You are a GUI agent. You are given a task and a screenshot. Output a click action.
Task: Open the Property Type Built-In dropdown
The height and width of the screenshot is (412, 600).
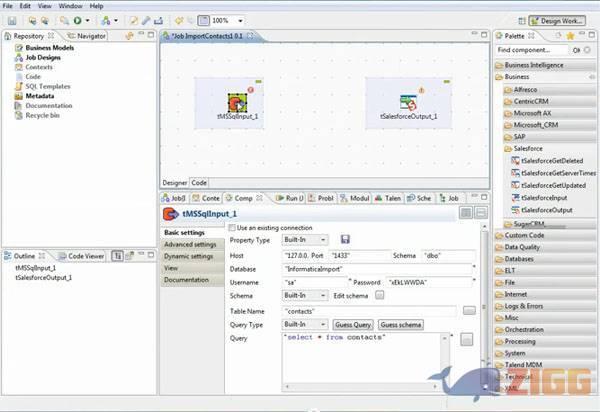[x=305, y=240]
